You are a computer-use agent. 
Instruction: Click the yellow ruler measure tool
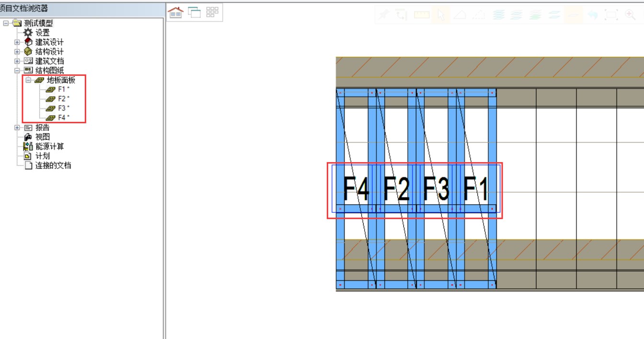(x=422, y=14)
